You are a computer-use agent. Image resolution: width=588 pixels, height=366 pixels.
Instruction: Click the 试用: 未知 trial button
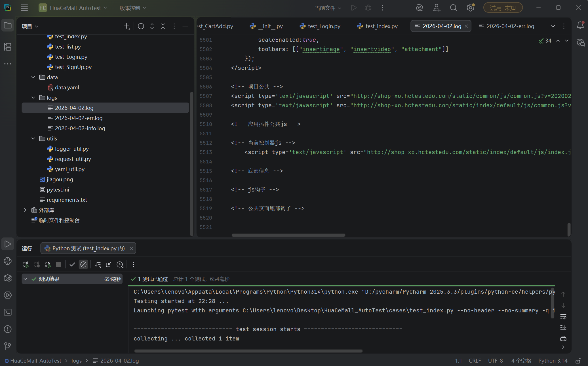pos(503,8)
